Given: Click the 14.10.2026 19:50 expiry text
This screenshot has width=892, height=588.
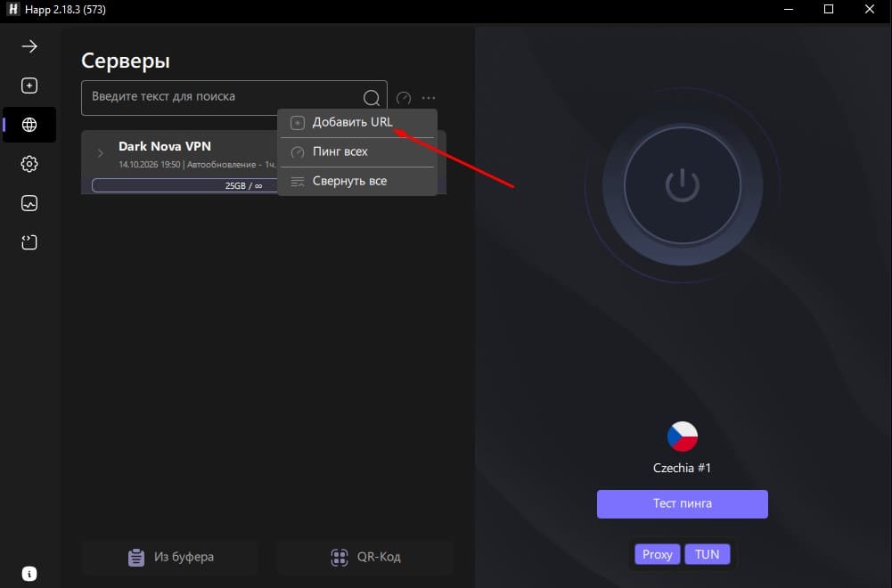Looking at the screenshot, I should click(x=149, y=164).
